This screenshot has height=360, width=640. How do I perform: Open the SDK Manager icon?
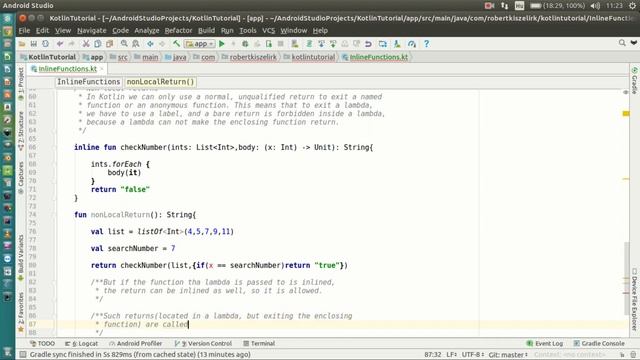(x=397, y=44)
